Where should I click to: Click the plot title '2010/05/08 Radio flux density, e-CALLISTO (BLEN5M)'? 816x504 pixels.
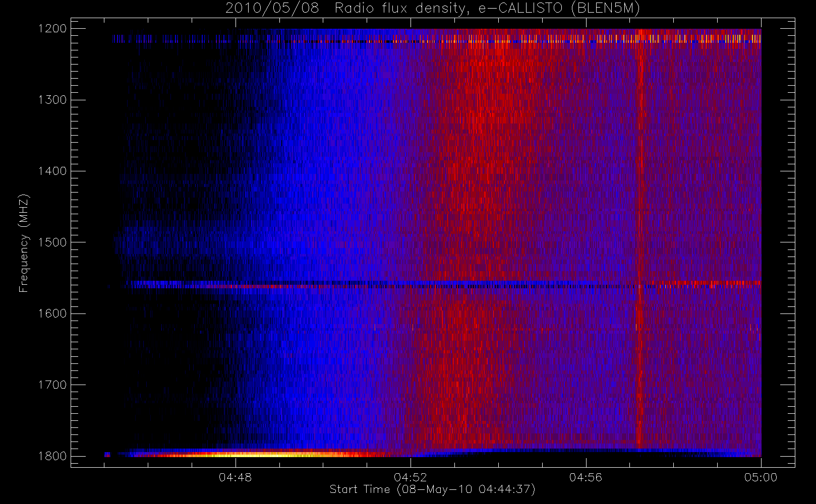click(x=433, y=9)
